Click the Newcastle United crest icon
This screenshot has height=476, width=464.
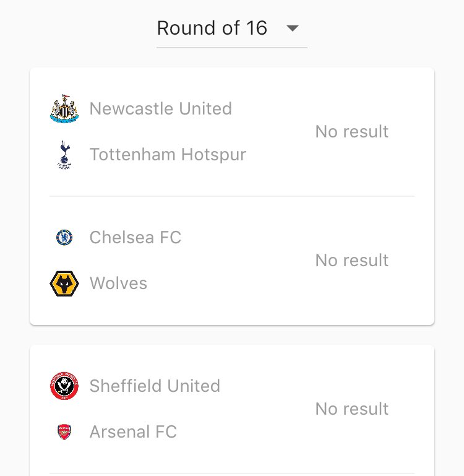tap(64, 109)
